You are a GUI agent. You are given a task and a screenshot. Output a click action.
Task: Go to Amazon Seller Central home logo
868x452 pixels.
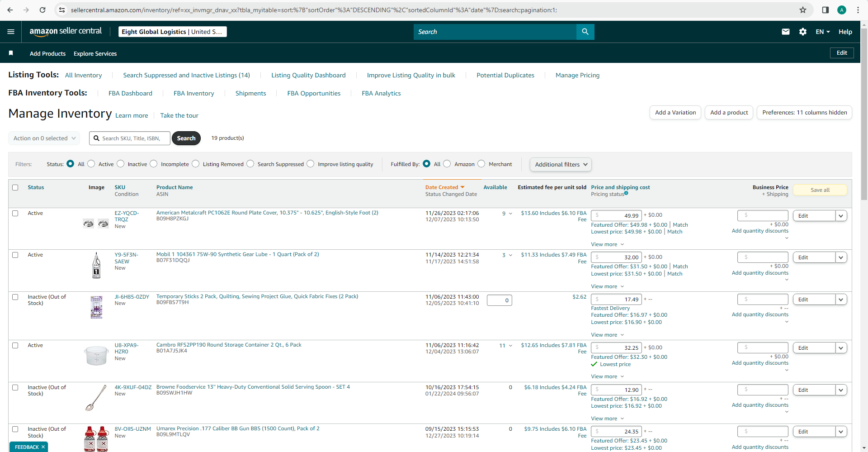click(x=66, y=32)
